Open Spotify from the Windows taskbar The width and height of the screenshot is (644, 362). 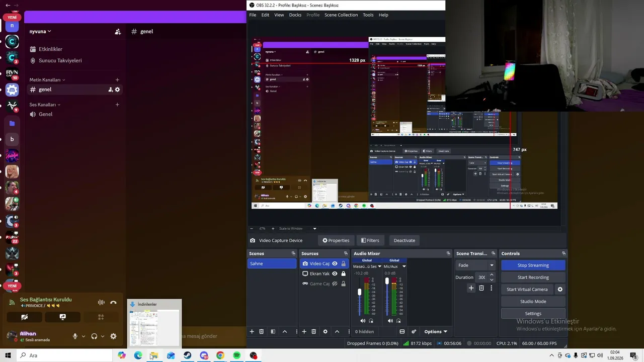pyautogui.click(x=237, y=355)
